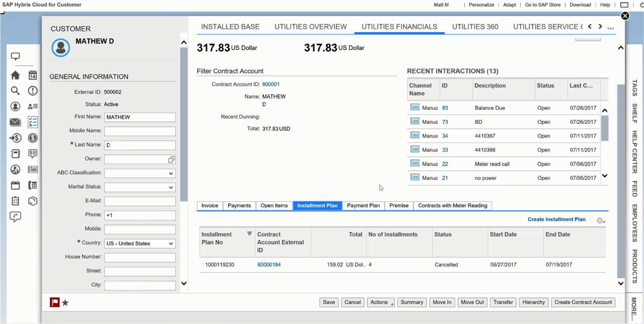This screenshot has width=644, height=324.
Task: Select the Open Items tab
Action: [274, 206]
